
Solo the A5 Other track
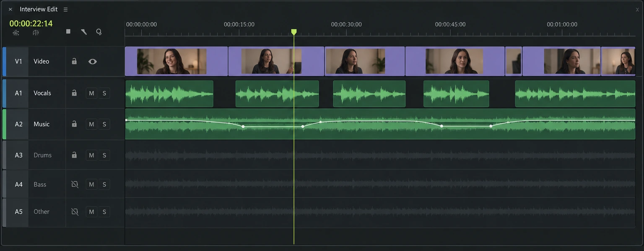pos(104,212)
